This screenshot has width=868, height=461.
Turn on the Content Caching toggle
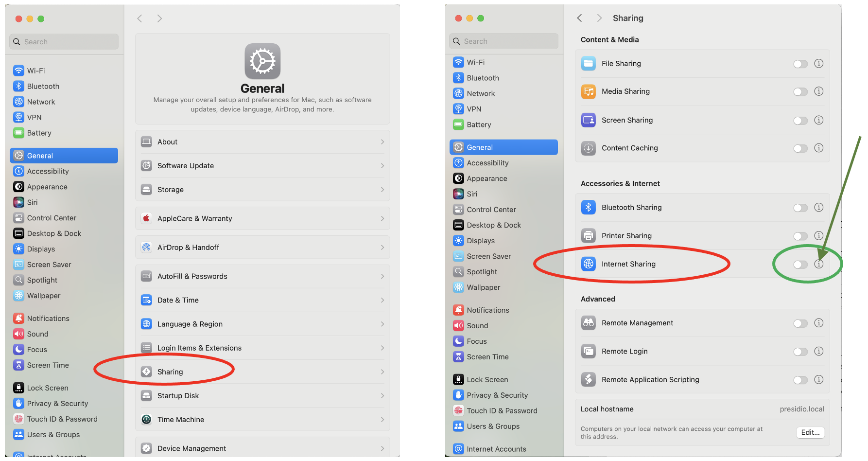(x=800, y=148)
